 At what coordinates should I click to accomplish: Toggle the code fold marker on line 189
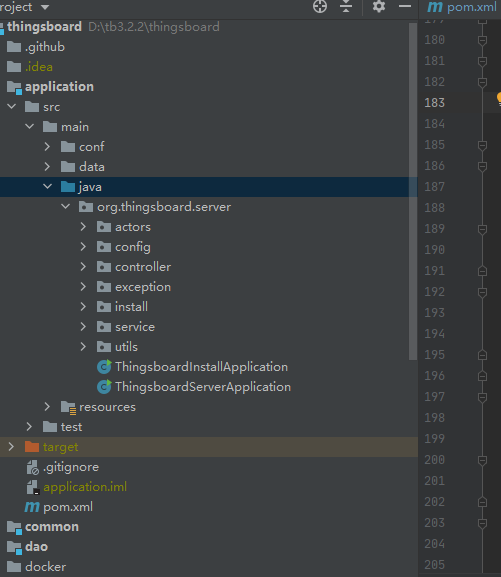pyautogui.click(x=482, y=229)
